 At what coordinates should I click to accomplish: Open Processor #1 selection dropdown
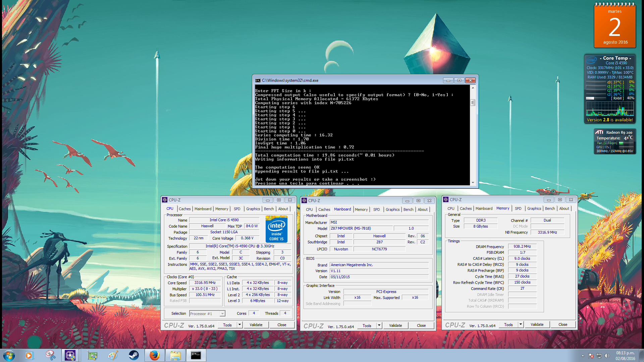(207, 314)
